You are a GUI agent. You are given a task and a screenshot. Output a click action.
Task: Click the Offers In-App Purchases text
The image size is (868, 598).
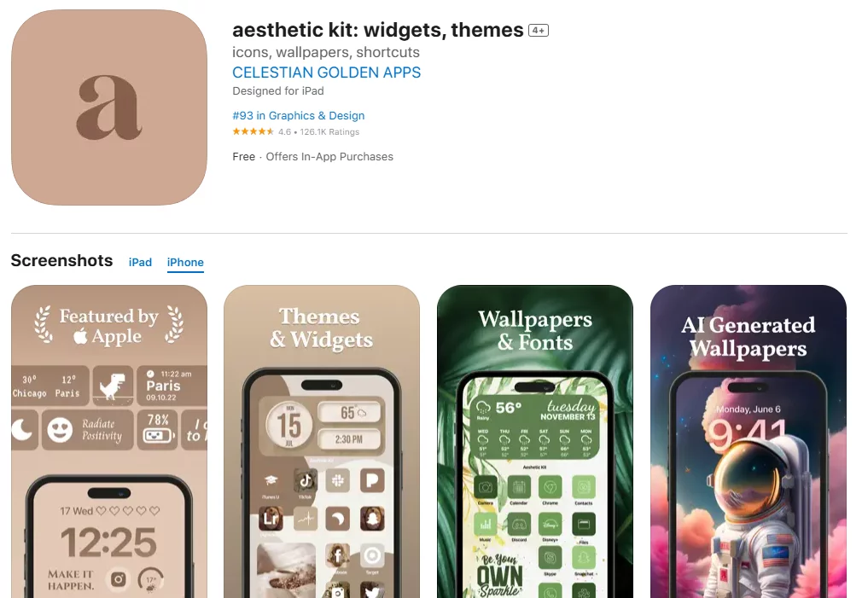tap(329, 157)
